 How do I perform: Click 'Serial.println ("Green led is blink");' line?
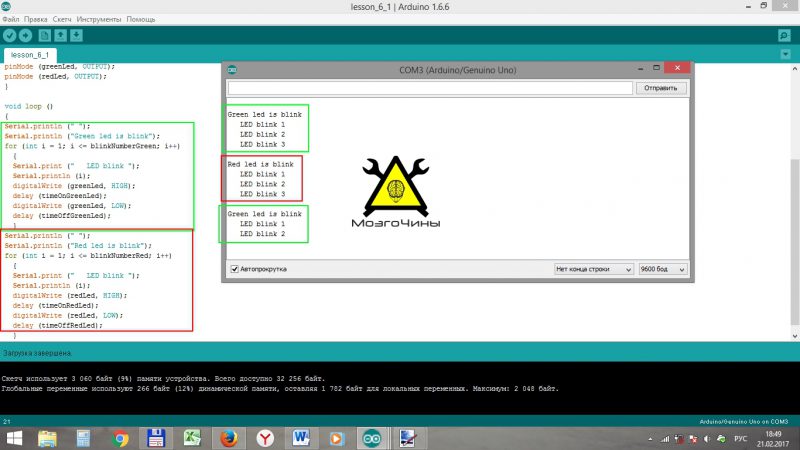pos(82,136)
